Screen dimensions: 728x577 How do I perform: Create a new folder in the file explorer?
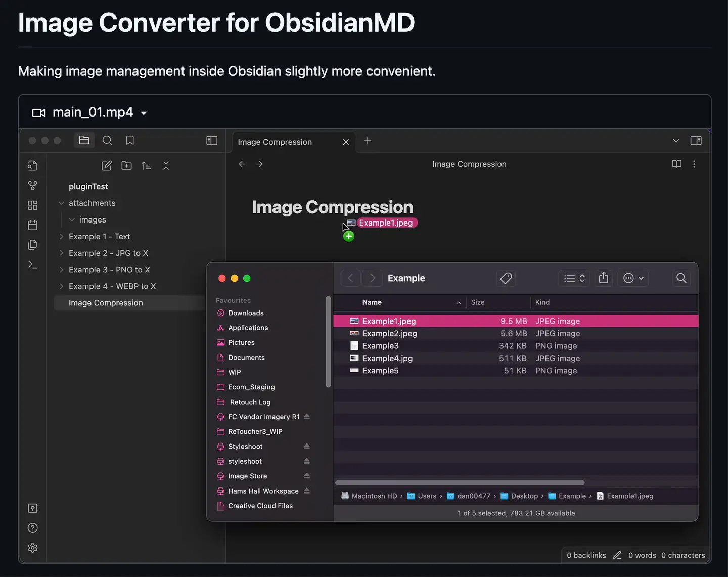click(126, 166)
